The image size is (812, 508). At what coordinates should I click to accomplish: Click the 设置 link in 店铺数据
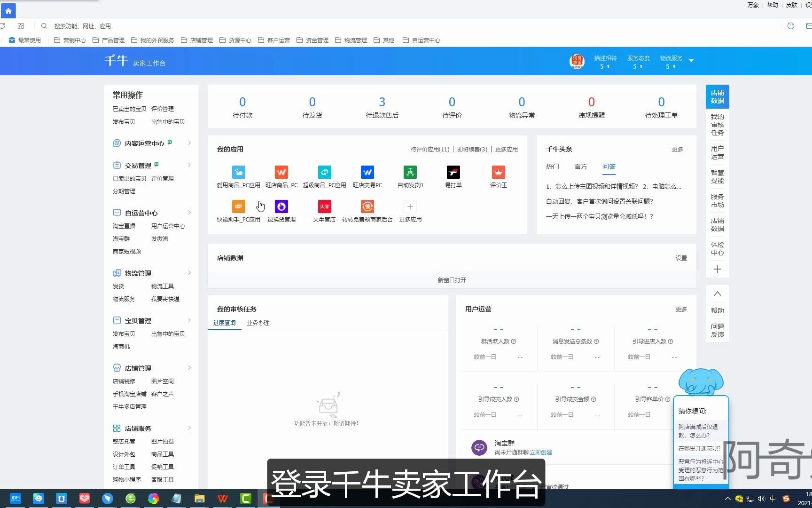coord(681,258)
